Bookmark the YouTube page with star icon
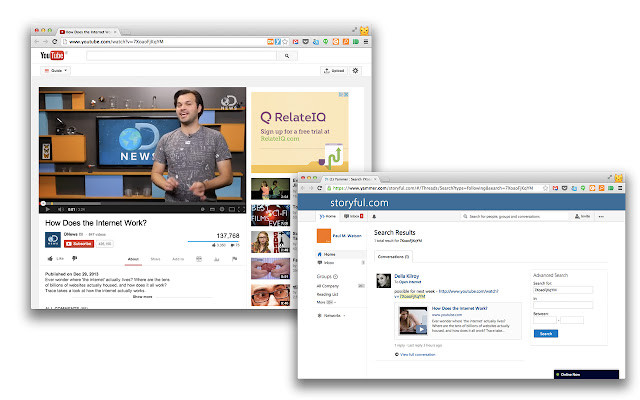 [x=285, y=42]
